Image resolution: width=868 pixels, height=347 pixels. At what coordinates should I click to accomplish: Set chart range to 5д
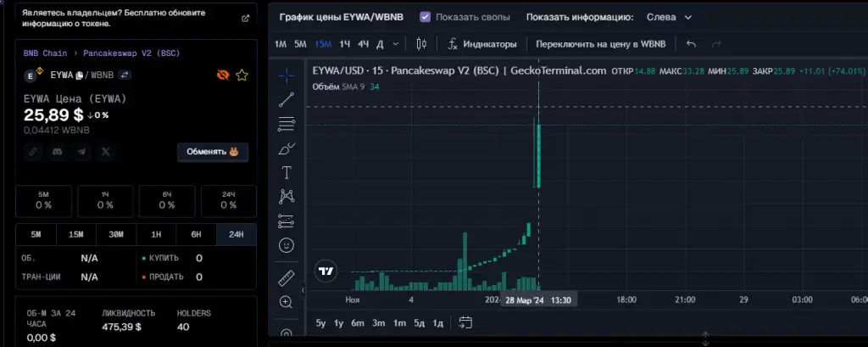pyautogui.click(x=420, y=322)
